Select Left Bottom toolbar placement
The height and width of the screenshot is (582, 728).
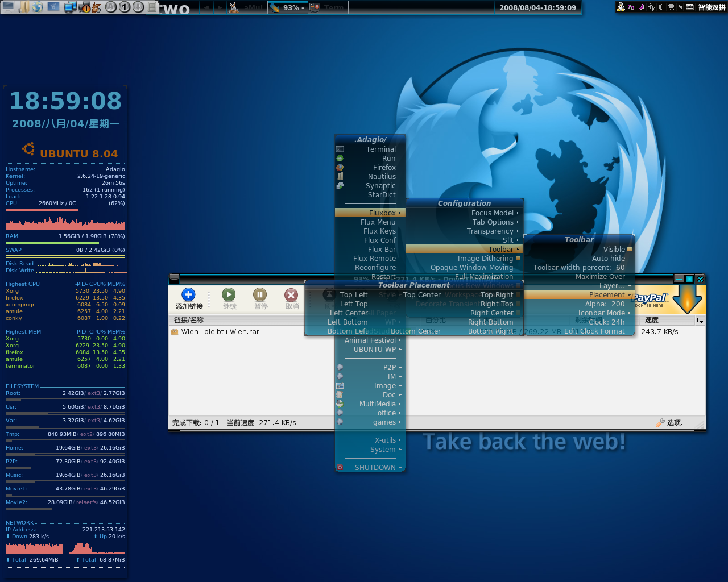(348, 322)
